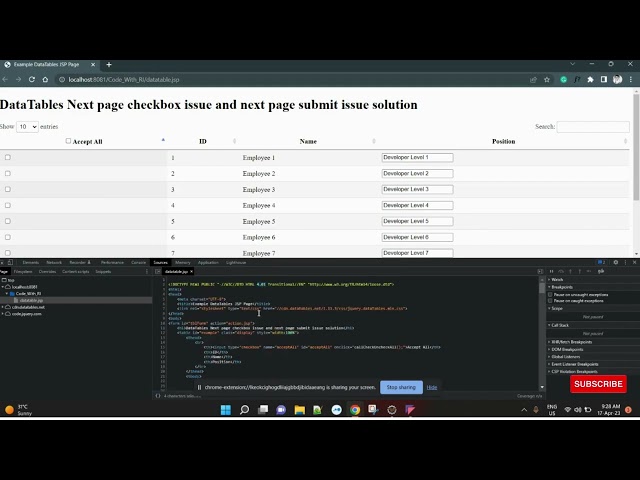
Task: Open the Windows Start menu
Action: (x=226, y=409)
